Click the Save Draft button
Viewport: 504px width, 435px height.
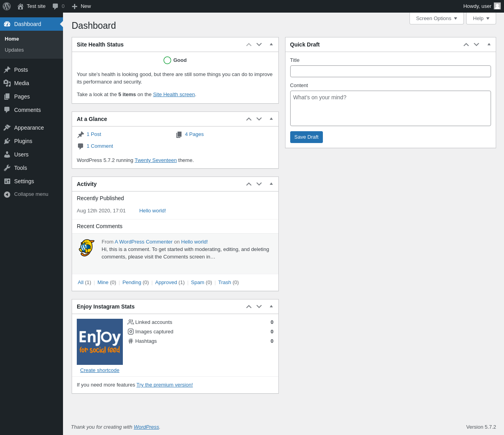click(x=306, y=137)
